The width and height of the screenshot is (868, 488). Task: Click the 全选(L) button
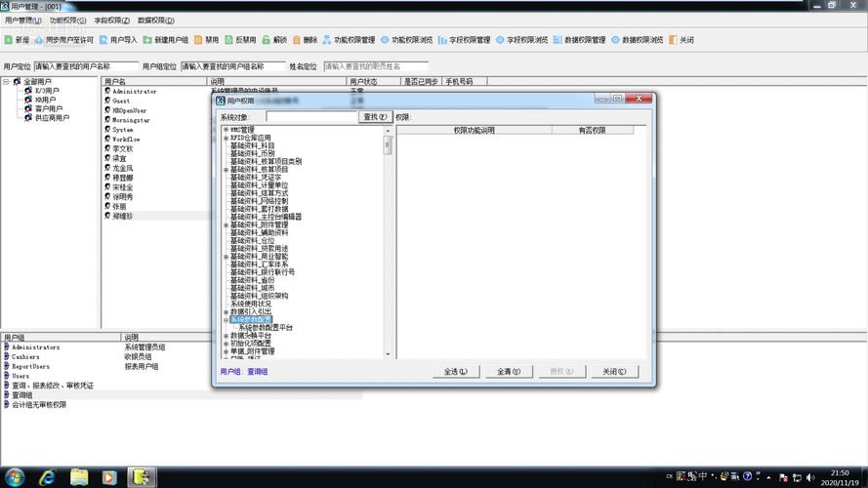tap(456, 371)
